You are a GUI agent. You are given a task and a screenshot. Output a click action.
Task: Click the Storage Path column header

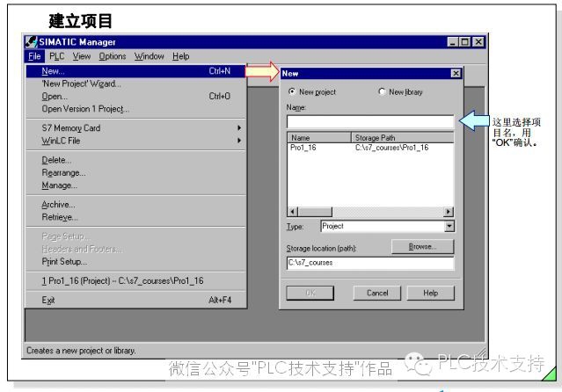(x=403, y=138)
